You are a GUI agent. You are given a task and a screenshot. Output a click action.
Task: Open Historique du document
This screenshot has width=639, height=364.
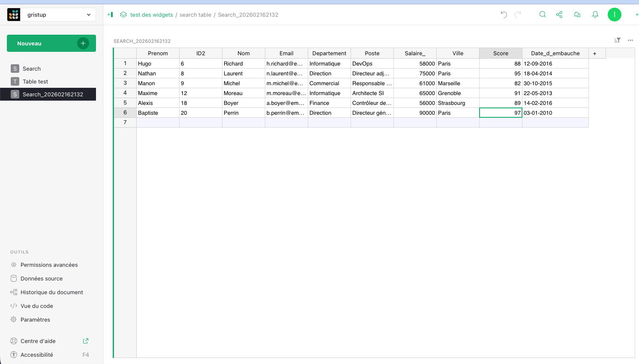point(51,292)
